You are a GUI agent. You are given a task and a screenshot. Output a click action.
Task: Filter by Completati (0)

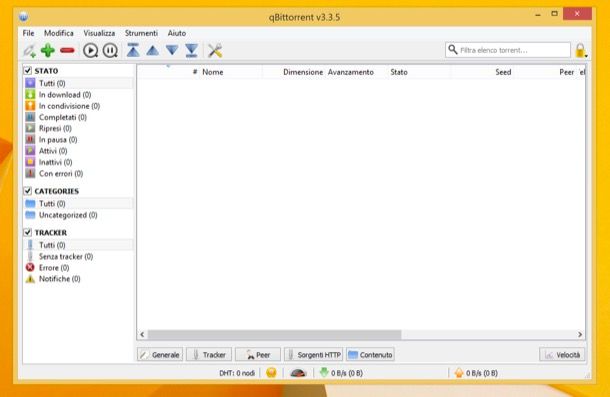78,117
